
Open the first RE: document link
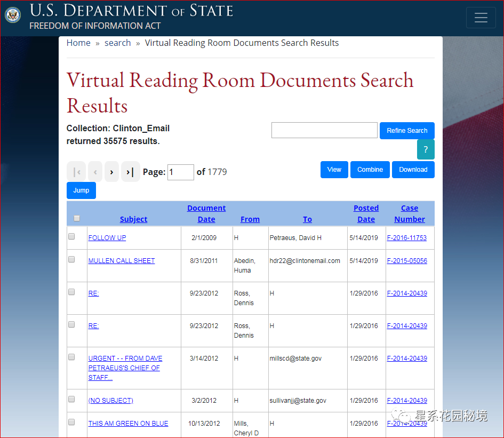click(93, 293)
